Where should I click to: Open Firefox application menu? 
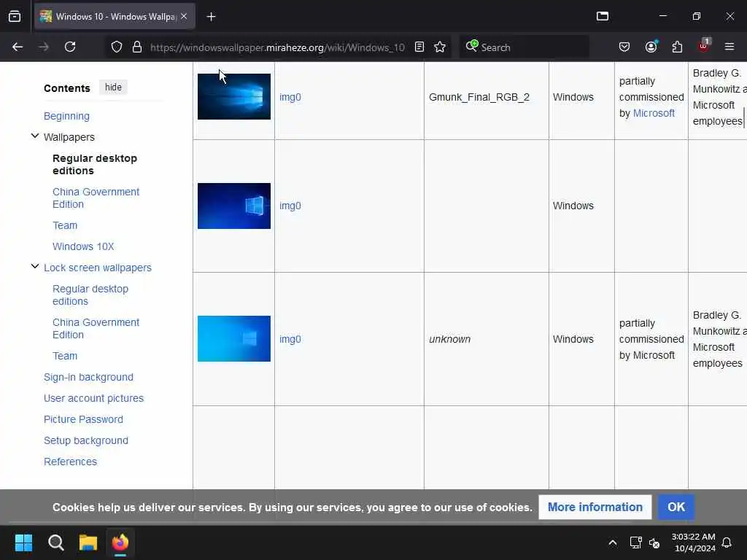(729, 47)
